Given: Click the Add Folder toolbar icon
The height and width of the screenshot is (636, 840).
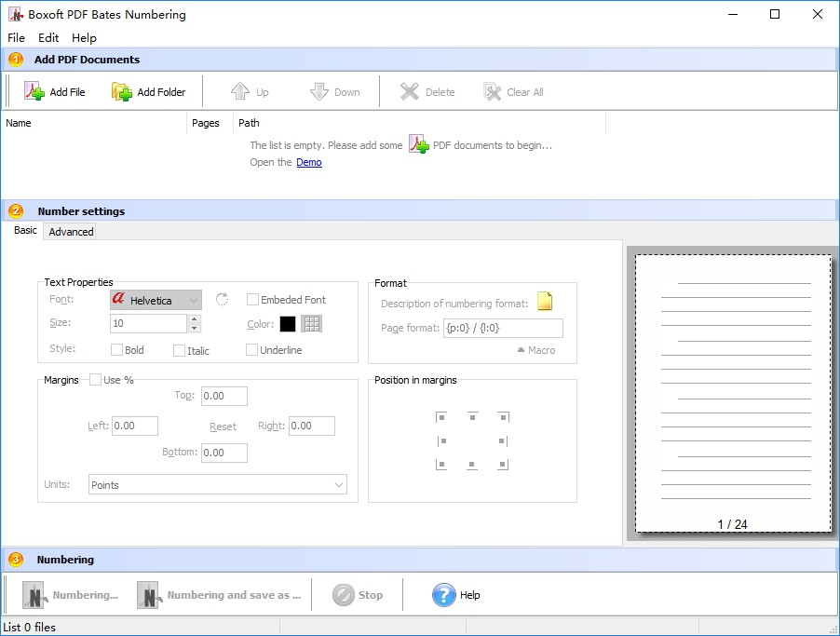Looking at the screenshot, I should tap(122, 91).
